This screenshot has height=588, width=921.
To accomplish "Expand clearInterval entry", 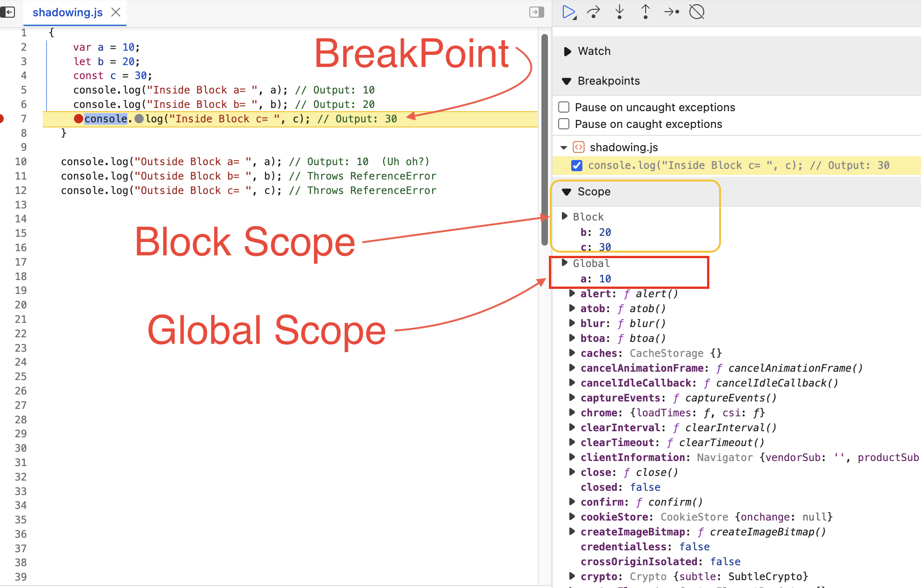I will click(572, 427).
